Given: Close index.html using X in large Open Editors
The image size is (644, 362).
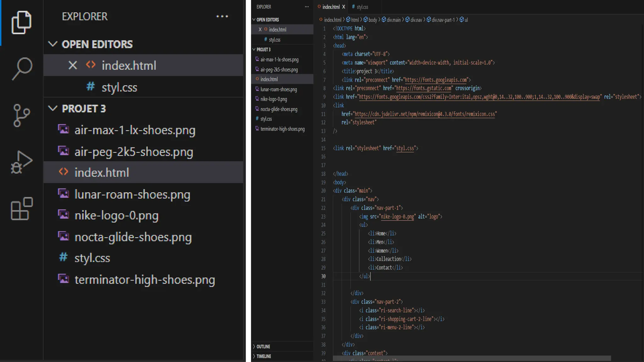Looking at the screenshot, I should click(x=73, y=65).
